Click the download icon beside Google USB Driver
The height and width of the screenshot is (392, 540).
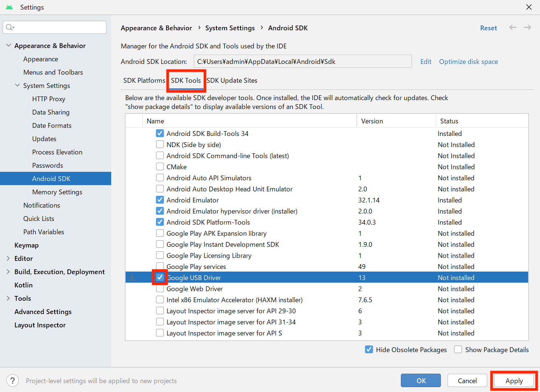click(132, 277)
